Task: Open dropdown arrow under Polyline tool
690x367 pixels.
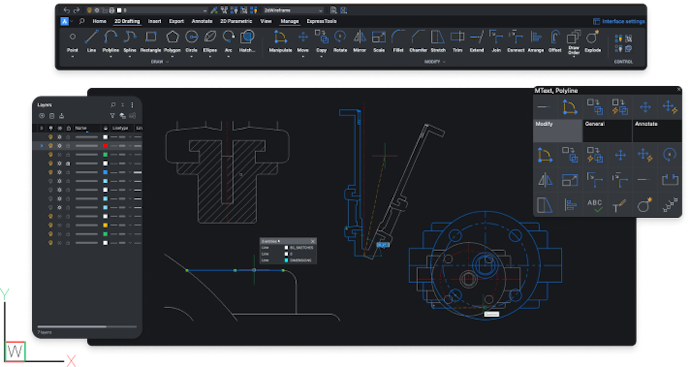Action: coord(110,56)
